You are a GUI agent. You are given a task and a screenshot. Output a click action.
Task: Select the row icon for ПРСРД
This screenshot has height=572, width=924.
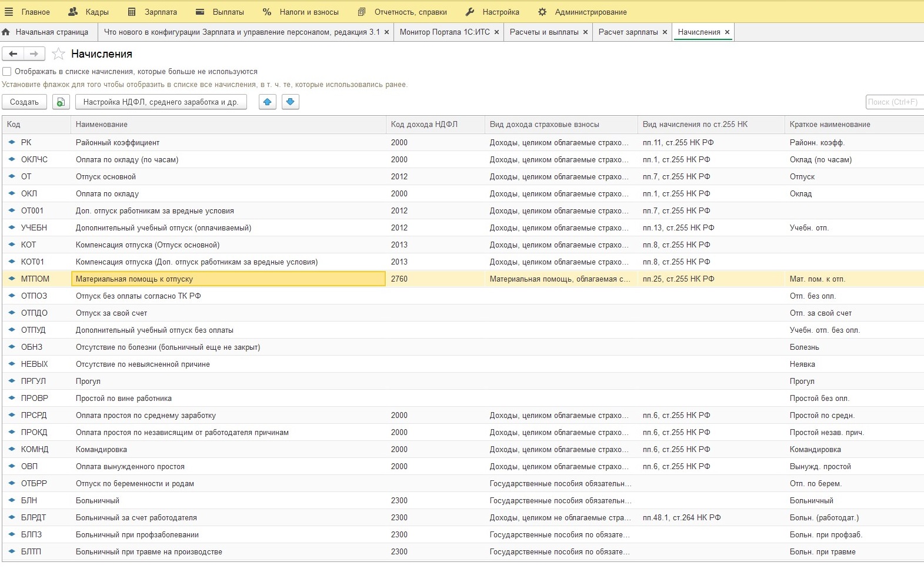tap(12, 415)
